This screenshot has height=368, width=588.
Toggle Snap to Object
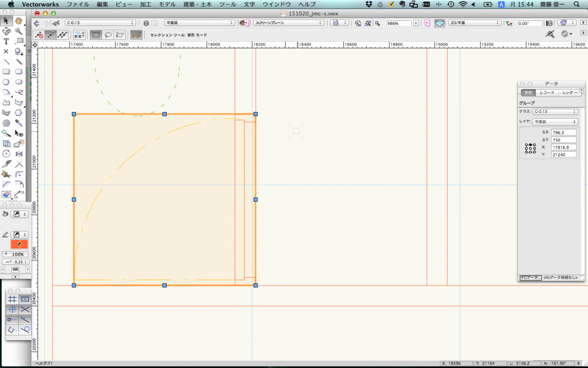tap(25, 299)
